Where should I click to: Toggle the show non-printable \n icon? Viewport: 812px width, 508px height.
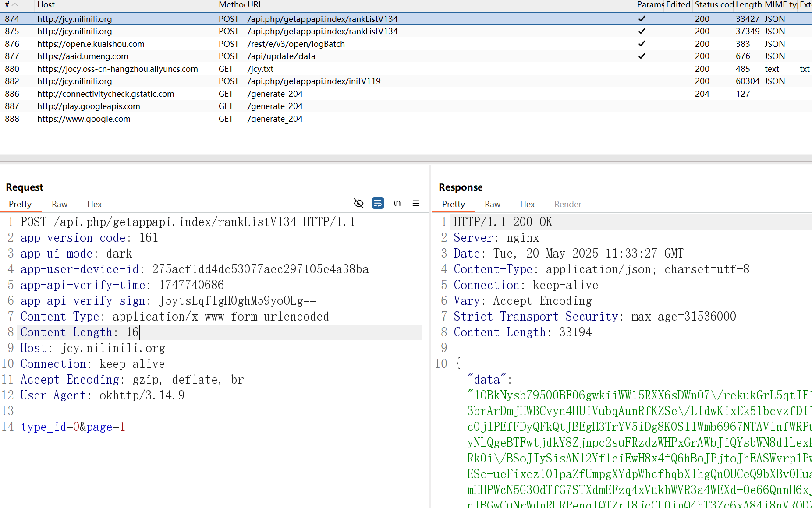[x=397, y=203]
